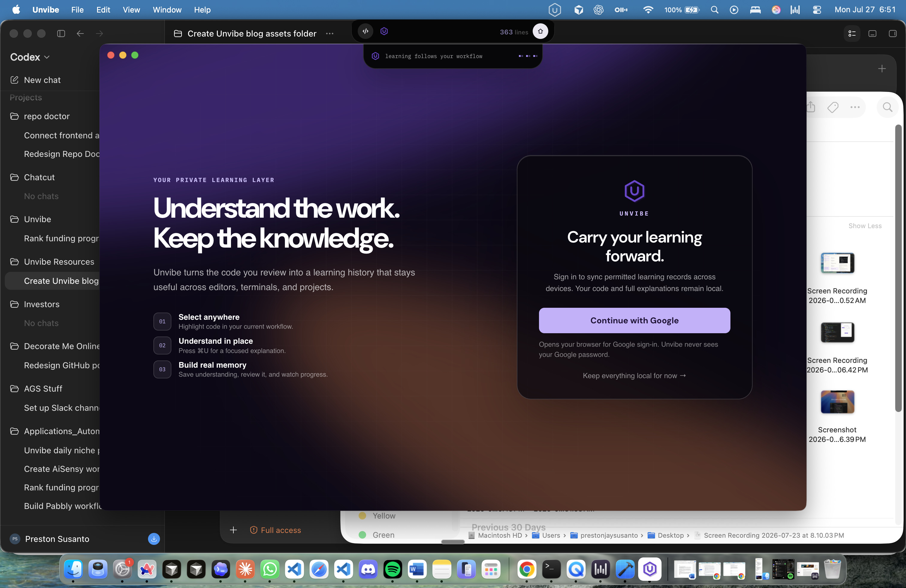The image size is (906, 588).
Task: Go back with the Codex back arrow
Action: coord(80,34)
